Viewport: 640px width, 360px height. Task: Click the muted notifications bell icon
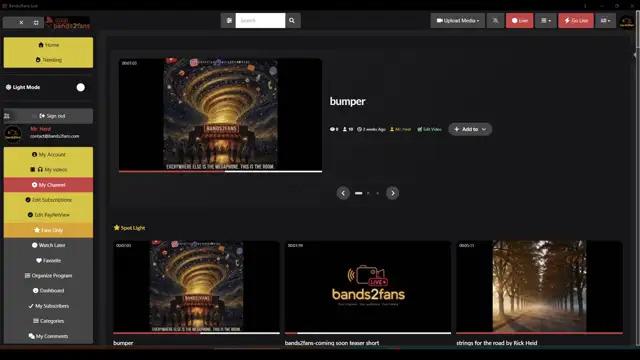(496, 20)
